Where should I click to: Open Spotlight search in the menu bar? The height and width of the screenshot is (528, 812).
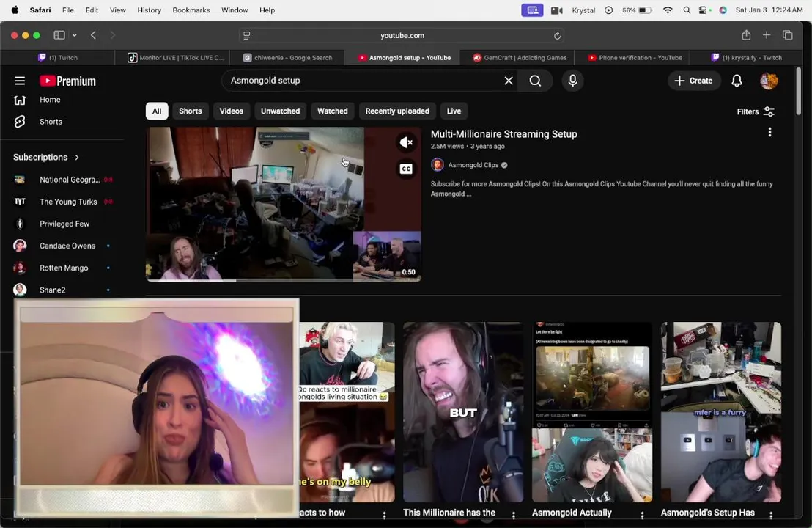[x=687, y=10]
